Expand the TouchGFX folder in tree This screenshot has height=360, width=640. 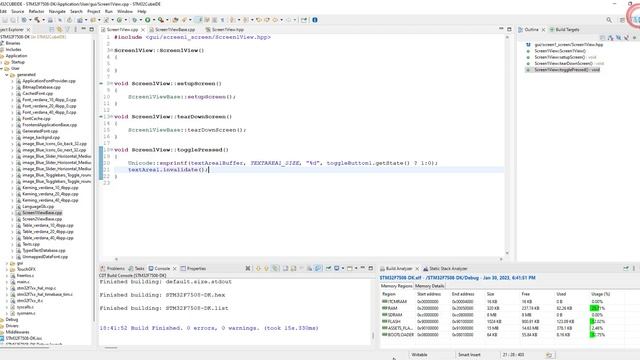coord(7,269)
